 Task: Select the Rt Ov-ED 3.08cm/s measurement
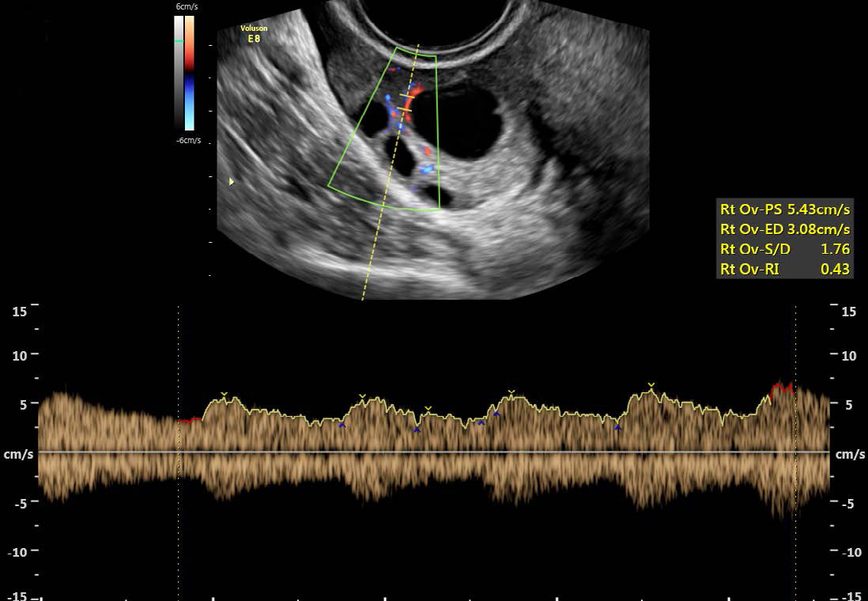click(x=784, y=229)
